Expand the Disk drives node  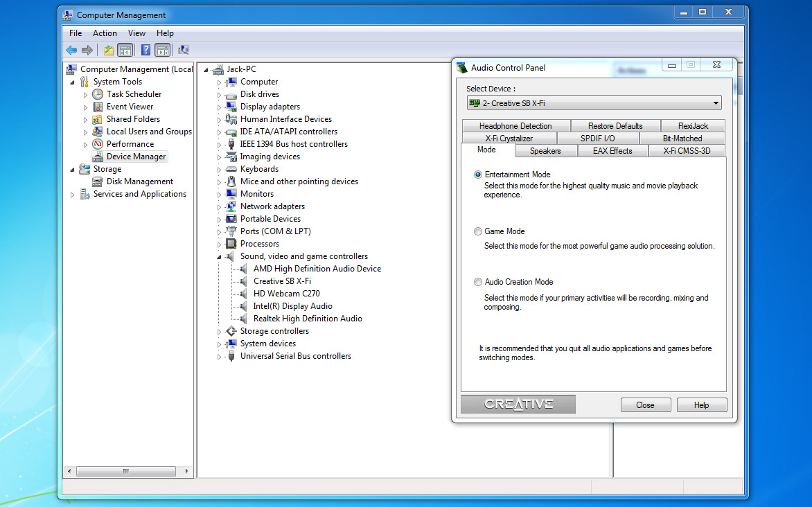tap(219, 95)
